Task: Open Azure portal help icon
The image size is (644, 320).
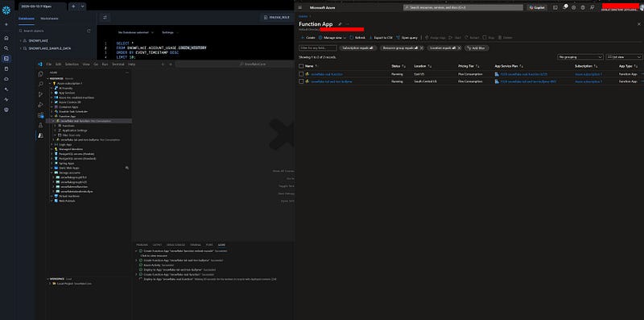Action: tap(583, 7)
